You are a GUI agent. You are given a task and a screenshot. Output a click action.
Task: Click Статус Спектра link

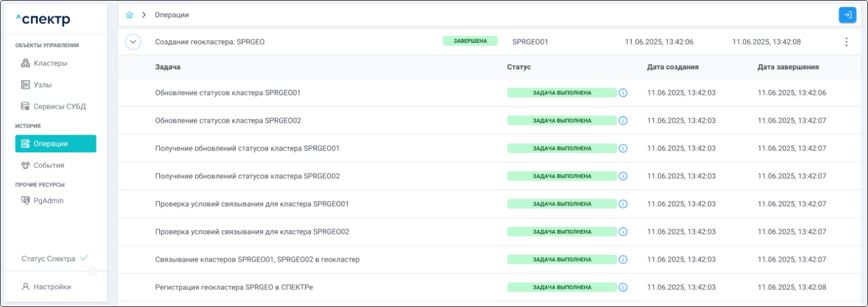(48, 259)
